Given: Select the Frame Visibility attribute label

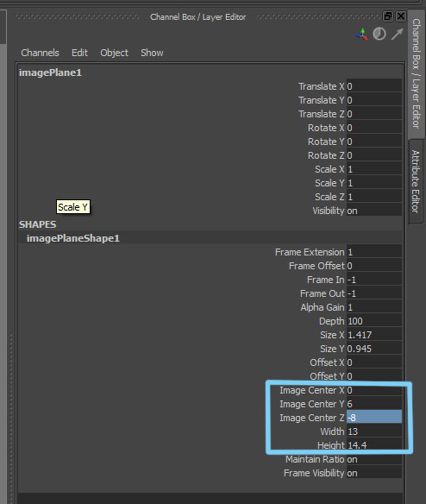Looking at the screenshot, I should [314, 473].
